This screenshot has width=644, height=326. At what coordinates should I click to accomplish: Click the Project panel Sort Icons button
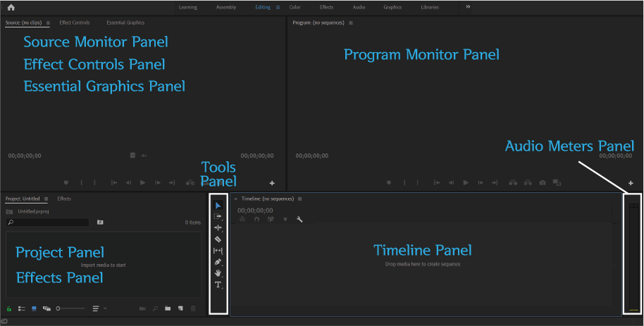coord(96,308)
